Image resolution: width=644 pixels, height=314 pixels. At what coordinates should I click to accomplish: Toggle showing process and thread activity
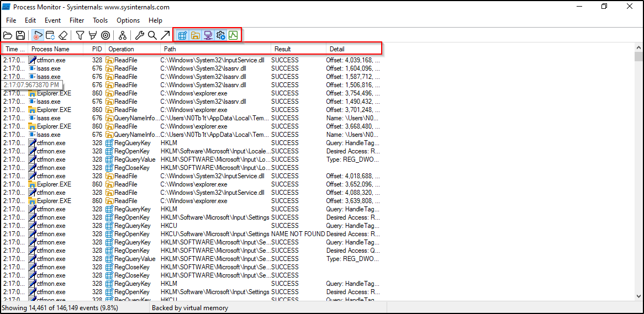coord(220,35)
